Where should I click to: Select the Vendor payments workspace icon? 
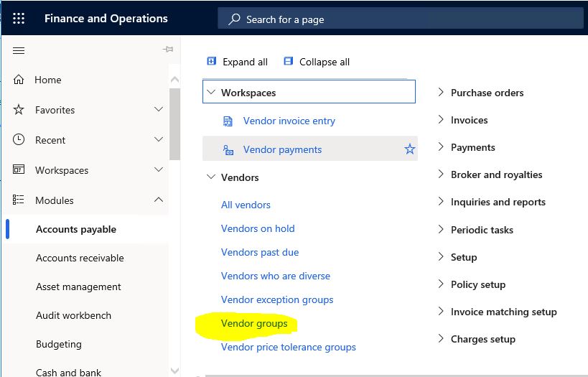228,149
